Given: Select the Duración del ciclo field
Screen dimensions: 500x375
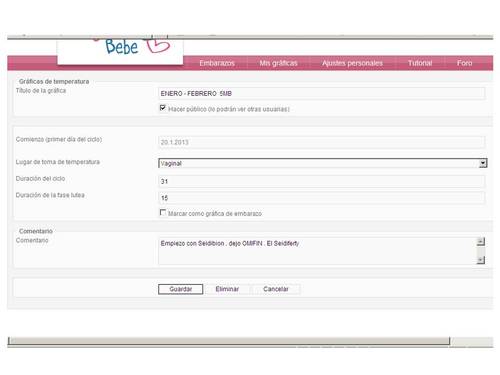Looking at the screenshot, I should click(x=322, y=181).
